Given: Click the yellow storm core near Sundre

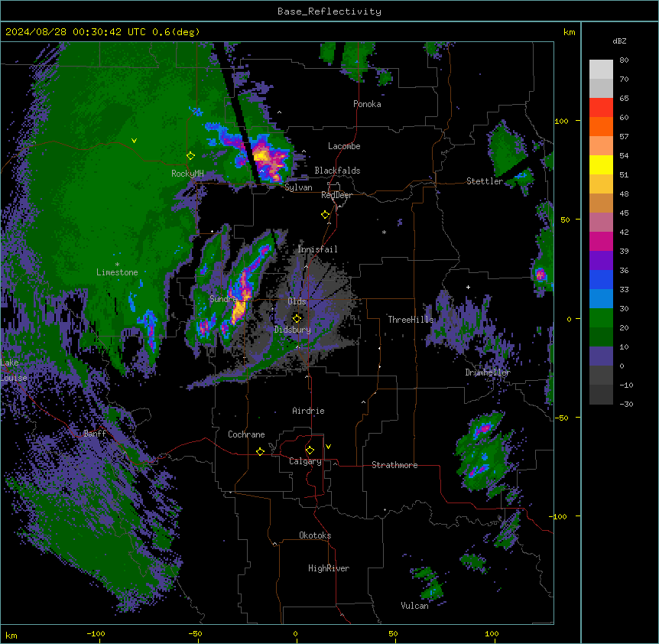Looking at the screenshot, I should click(239, 310).
